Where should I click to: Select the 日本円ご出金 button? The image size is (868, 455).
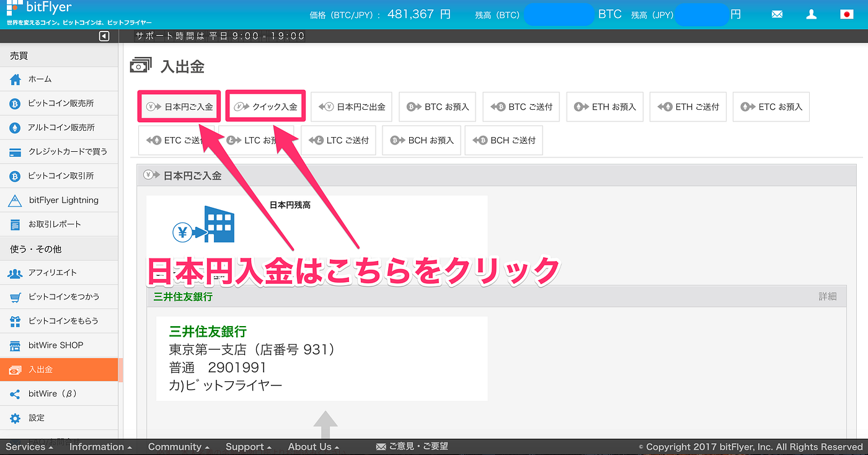coord(352,107)
